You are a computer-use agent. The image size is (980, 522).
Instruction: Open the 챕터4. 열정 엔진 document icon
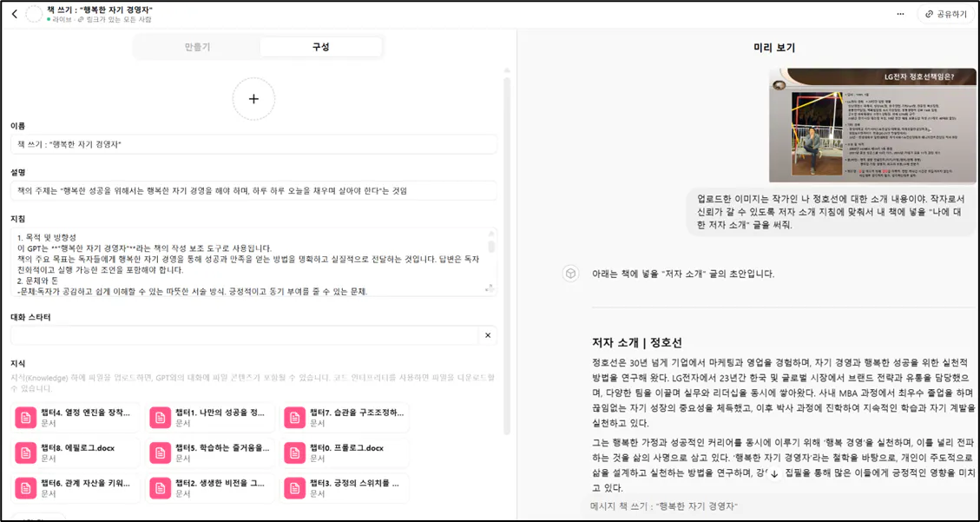coord(24,415)
